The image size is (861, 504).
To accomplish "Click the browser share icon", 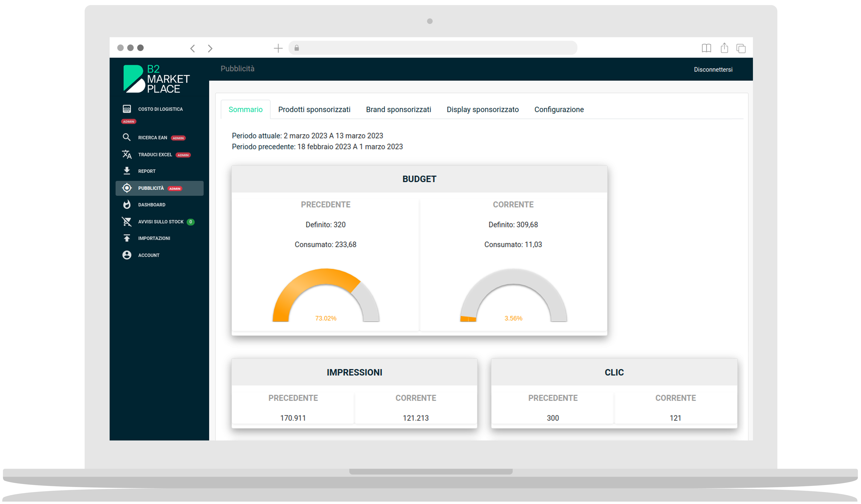I will coord(724,48).
